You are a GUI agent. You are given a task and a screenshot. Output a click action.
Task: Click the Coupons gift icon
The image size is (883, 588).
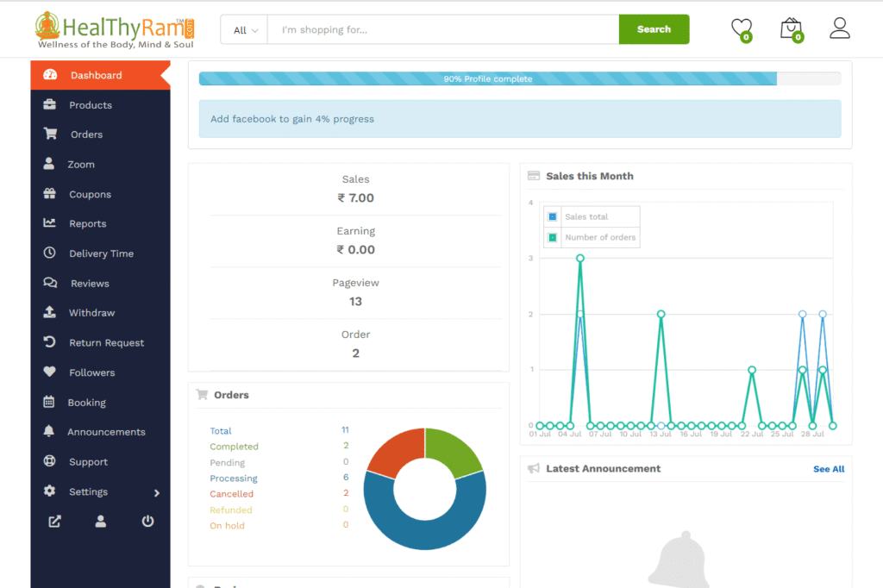[49, 193]
